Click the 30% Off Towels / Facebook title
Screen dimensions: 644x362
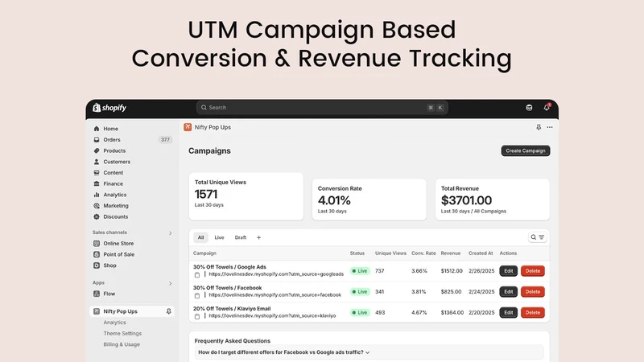pyautogui.click(x=228, y=288)
